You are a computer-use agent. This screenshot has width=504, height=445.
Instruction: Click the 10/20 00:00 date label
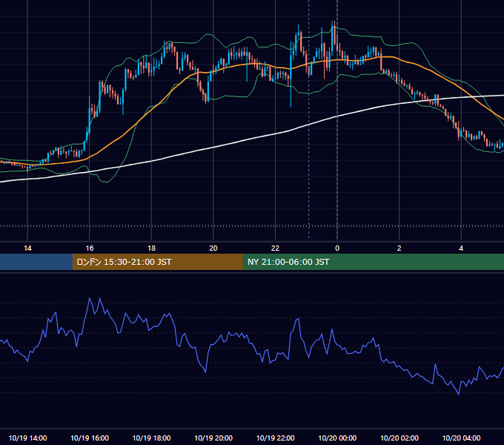coord(337,438)
